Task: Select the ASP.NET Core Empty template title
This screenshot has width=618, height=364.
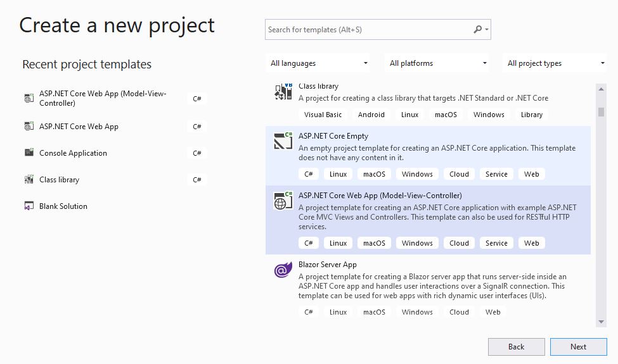Action: point(333,136)
